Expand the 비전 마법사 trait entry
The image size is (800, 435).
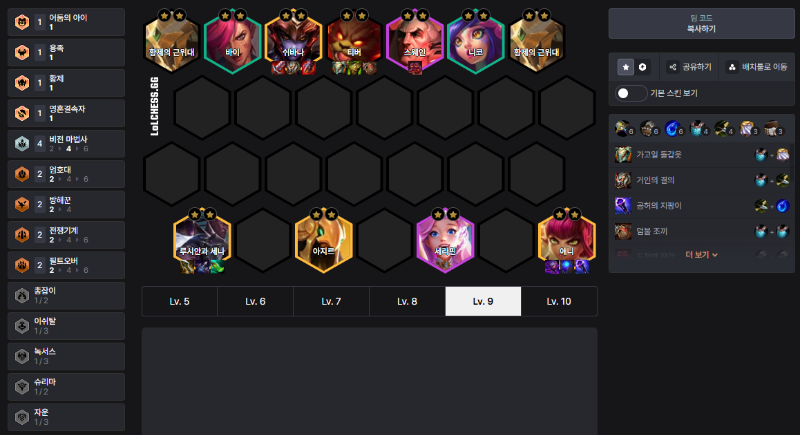pos(66,144)
